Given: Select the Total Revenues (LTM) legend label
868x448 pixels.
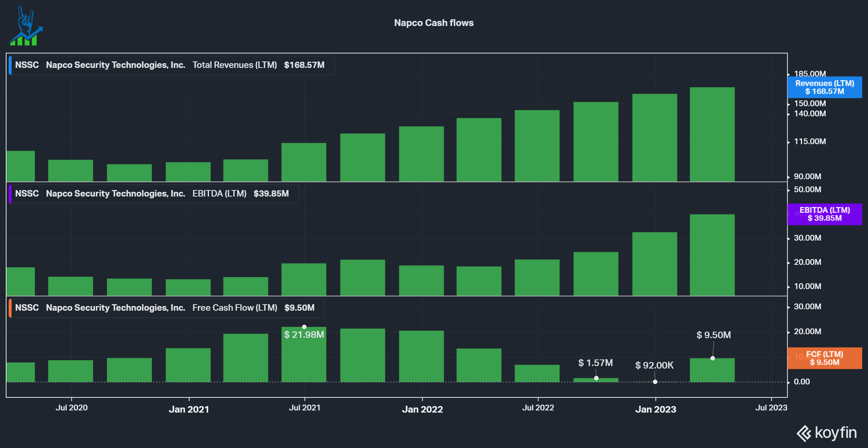Looking at the screenshot, I should pyautogui.click(x=234, y=65).
